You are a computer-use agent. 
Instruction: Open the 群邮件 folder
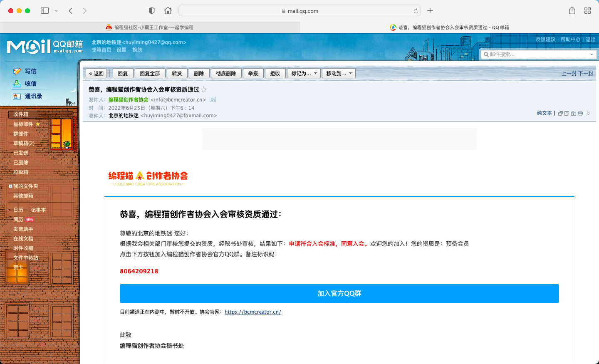21,134
